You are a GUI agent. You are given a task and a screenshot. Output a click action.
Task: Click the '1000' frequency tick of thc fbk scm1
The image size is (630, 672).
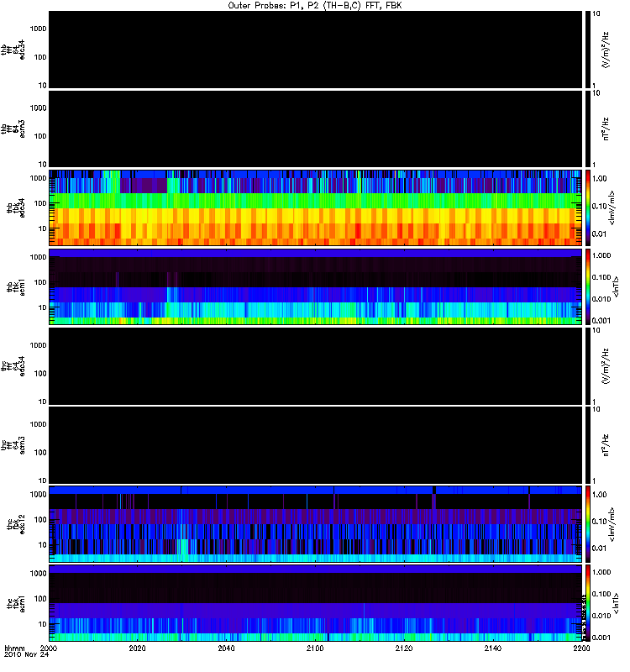pos(38,574)
